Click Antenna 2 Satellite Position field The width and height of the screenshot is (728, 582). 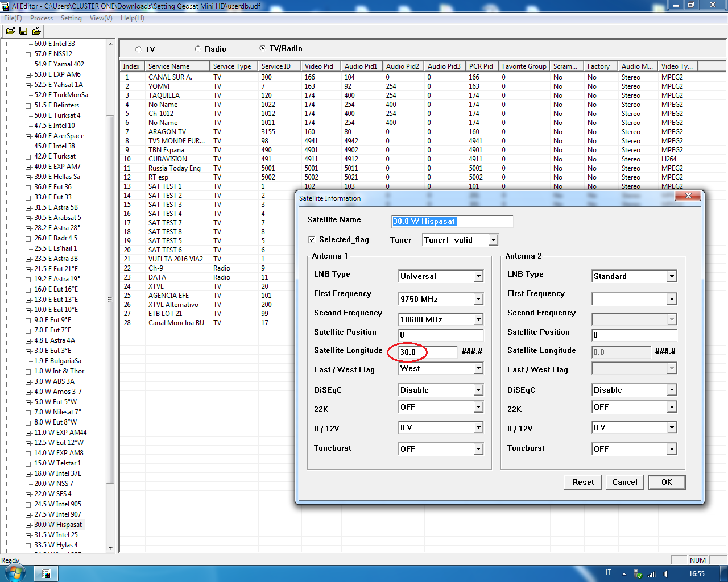634,335
